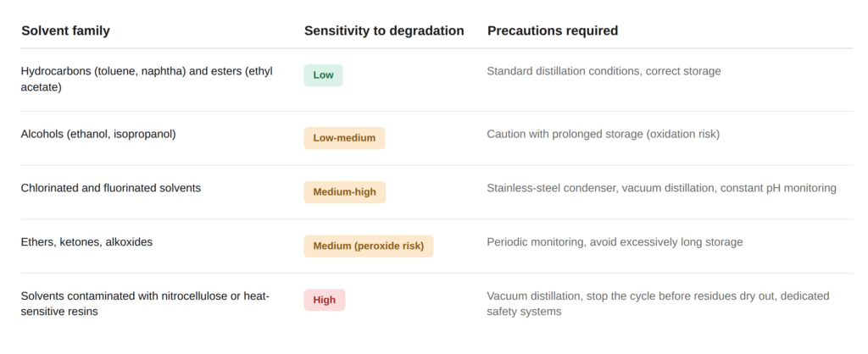Image resolution: width=868 pixels, height=354 pixels.
Task: Click the Solvent family column header
Action: tap(66, 30)
